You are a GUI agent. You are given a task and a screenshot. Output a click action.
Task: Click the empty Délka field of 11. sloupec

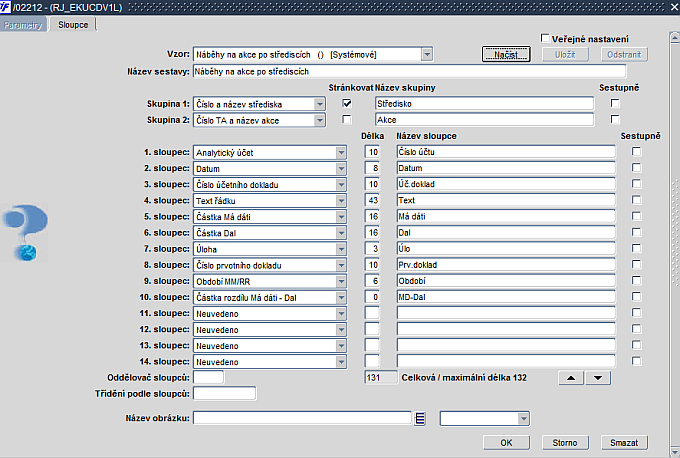[x=372, y=313]
